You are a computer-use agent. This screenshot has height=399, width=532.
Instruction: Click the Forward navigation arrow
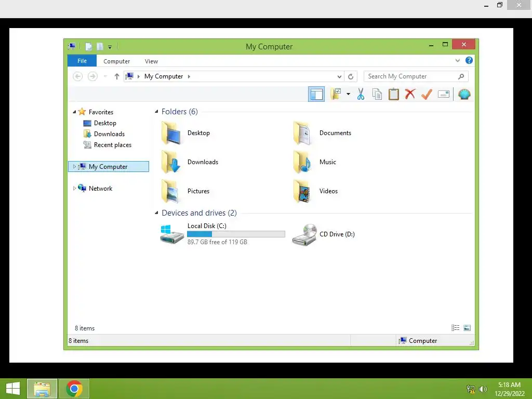click(x=92, y=76)
